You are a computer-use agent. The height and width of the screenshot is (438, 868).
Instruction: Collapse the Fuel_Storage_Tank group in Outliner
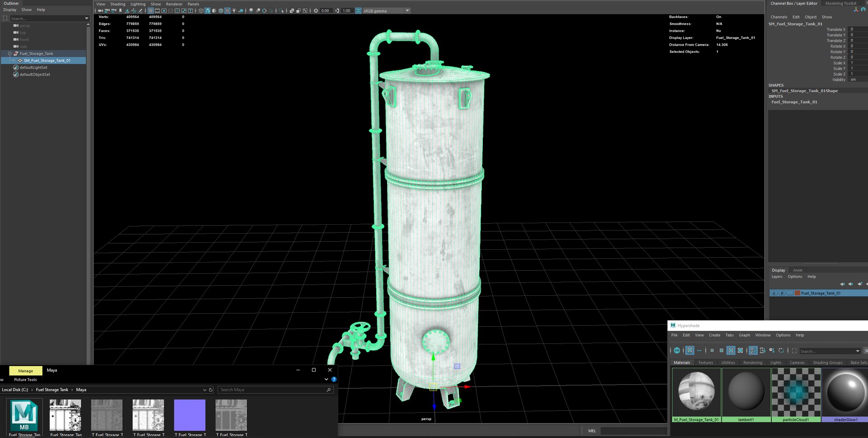pyautogui.click(x=9, y=53)
